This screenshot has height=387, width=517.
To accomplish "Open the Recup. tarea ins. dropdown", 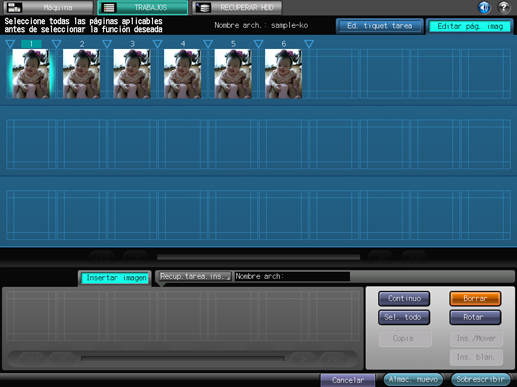I will pyautogui.click(x=195, y=276).
